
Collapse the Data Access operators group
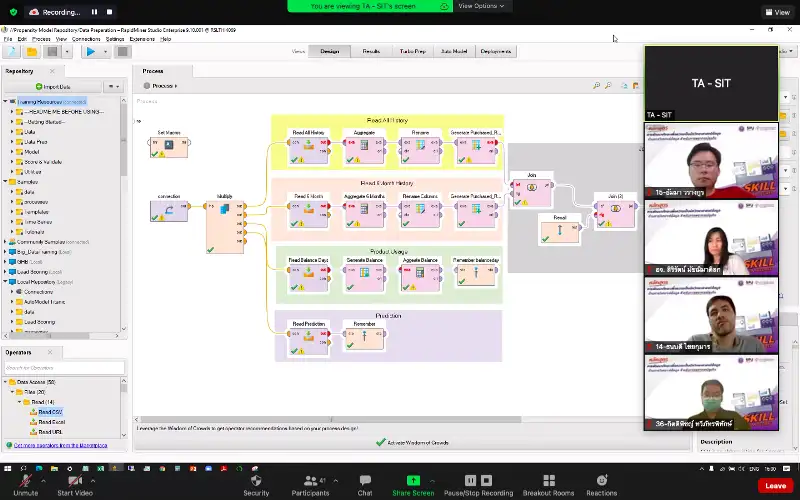click(x=7, y=382)
